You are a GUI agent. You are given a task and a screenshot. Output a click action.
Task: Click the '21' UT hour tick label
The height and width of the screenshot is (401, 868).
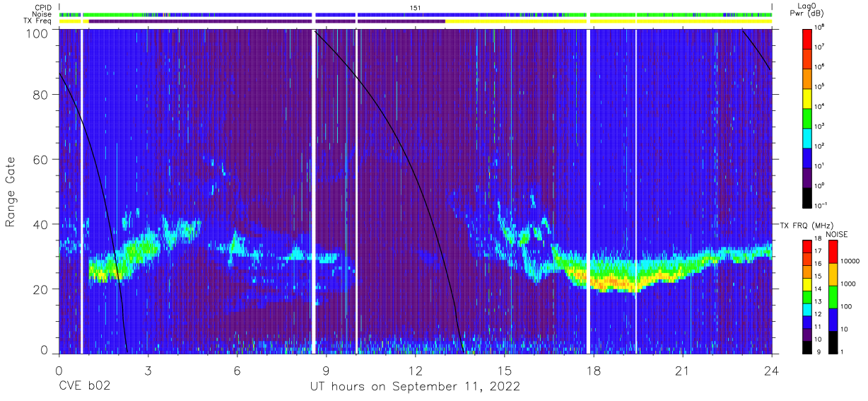(683, 371)
